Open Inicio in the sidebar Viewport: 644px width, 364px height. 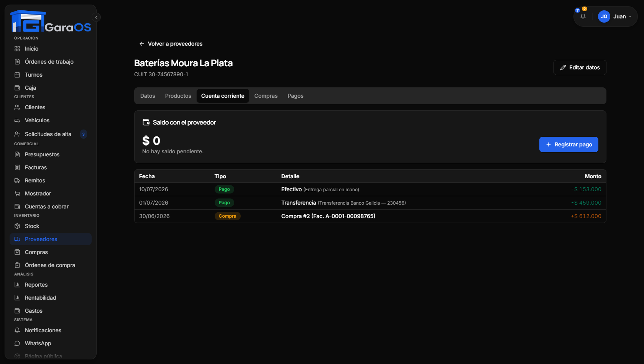pos(51,49)
